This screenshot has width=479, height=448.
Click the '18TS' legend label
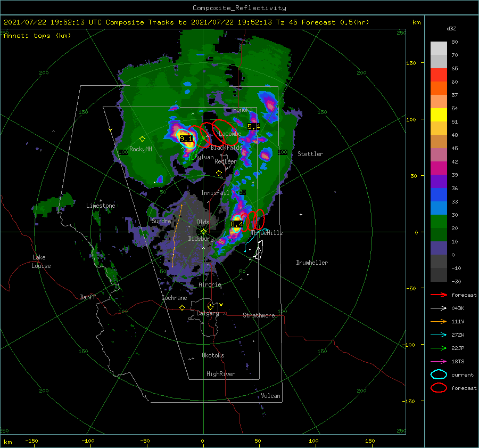pyautogui.click(x=458, y=362)
